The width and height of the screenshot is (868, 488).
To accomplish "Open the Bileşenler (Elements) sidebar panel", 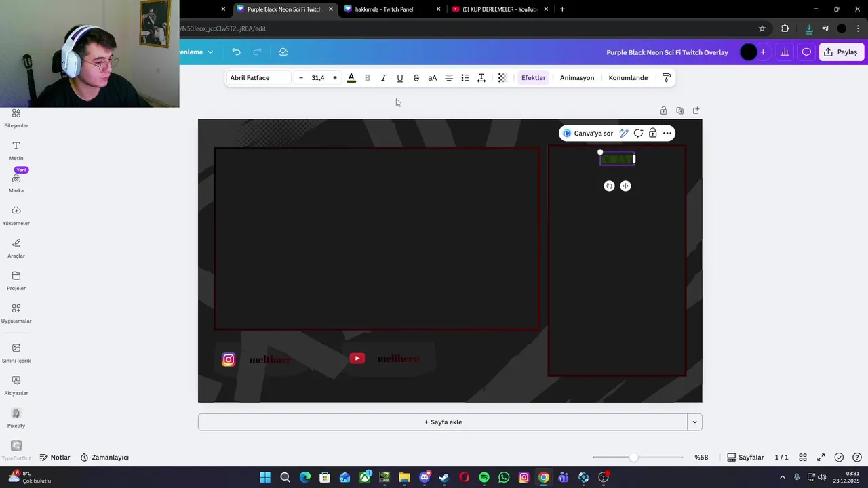I will coord(16,118).
